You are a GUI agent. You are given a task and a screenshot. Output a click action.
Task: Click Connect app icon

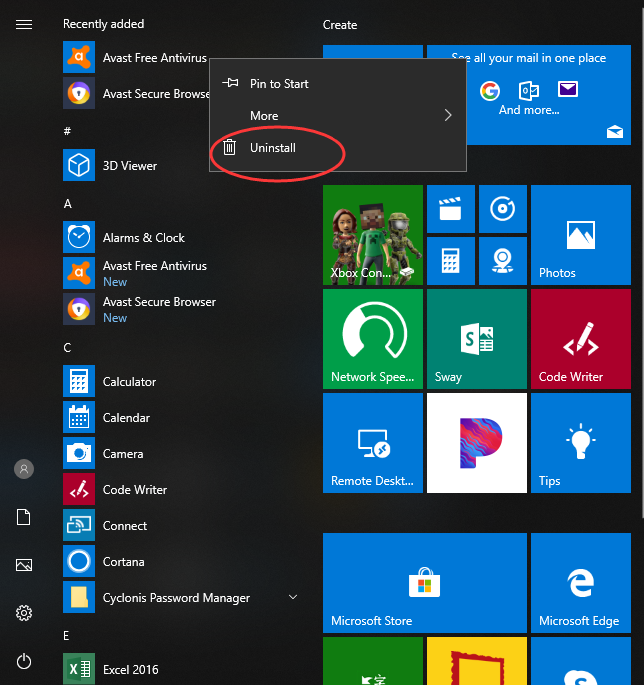(79, 525)
